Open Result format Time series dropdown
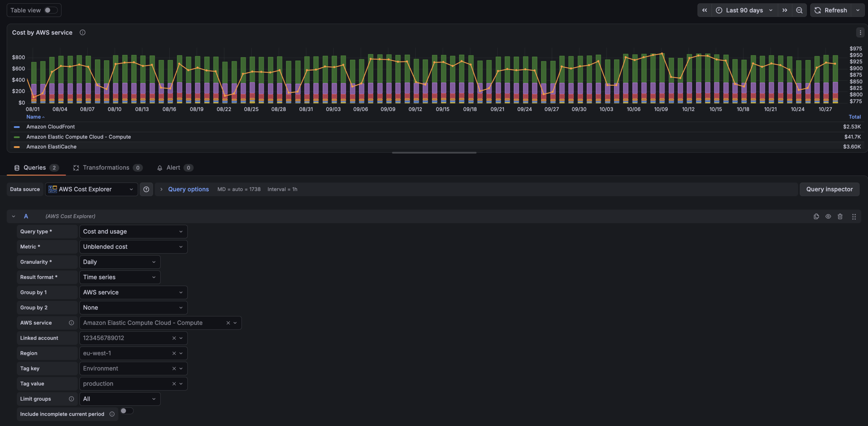This screenshot has height=426, width=868. [120, 277]
